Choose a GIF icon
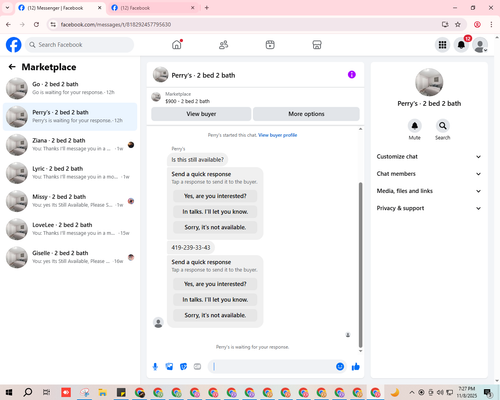500x400 pixels. [x=197, y=367]
